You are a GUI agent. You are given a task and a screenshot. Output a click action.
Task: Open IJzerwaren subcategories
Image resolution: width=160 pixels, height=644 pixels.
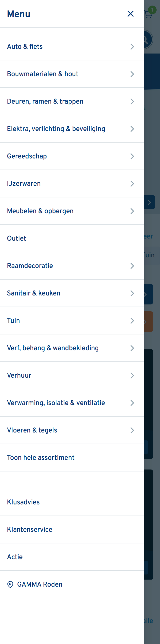(132, 183)
